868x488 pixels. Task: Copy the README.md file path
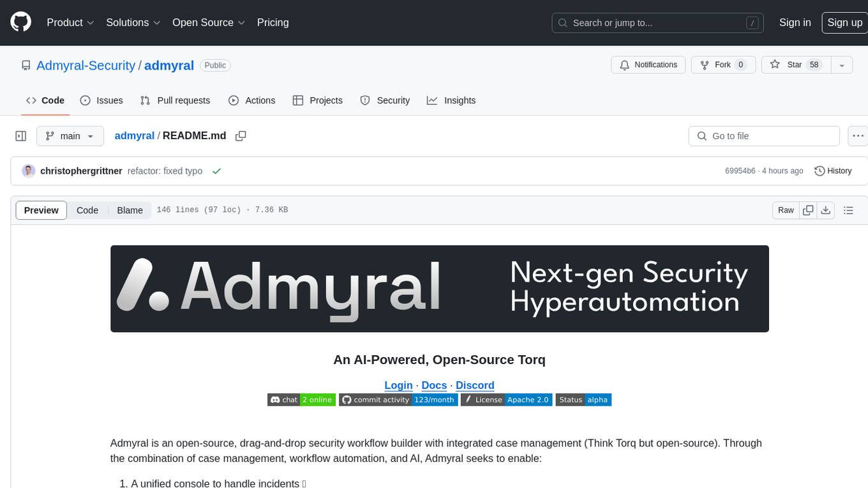coord(241,135)
